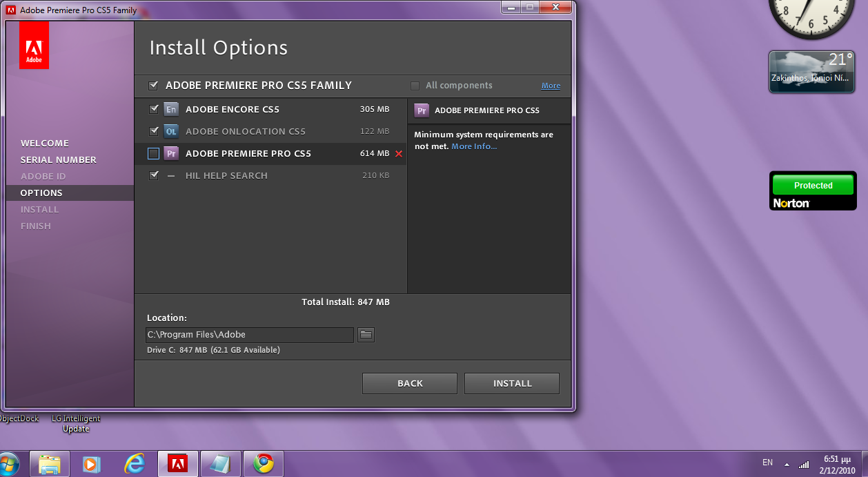868x477 pixels.
Task: Click the Encore 'En' product icon
Action: [171, 109]
